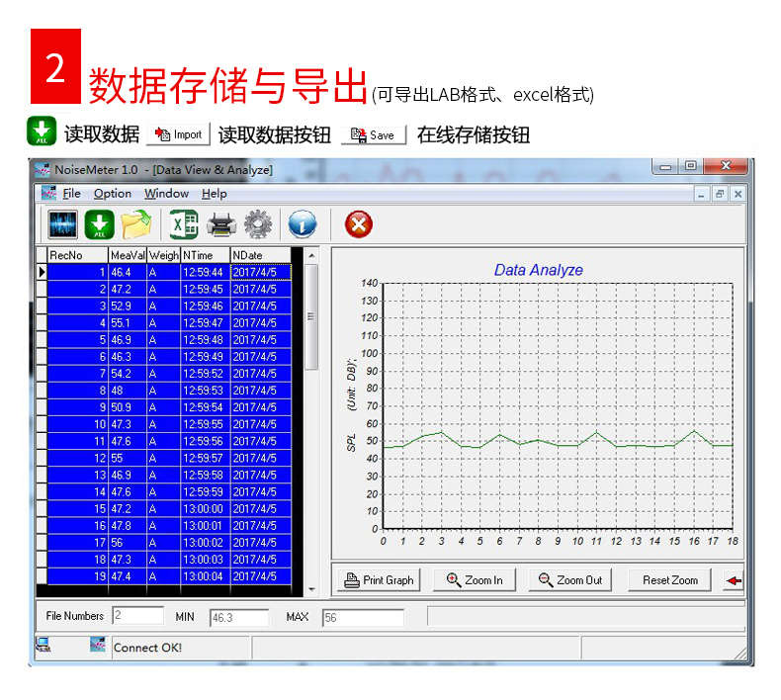Click the Zoom In button
781x700 pixels.
(x=475, y=580)
